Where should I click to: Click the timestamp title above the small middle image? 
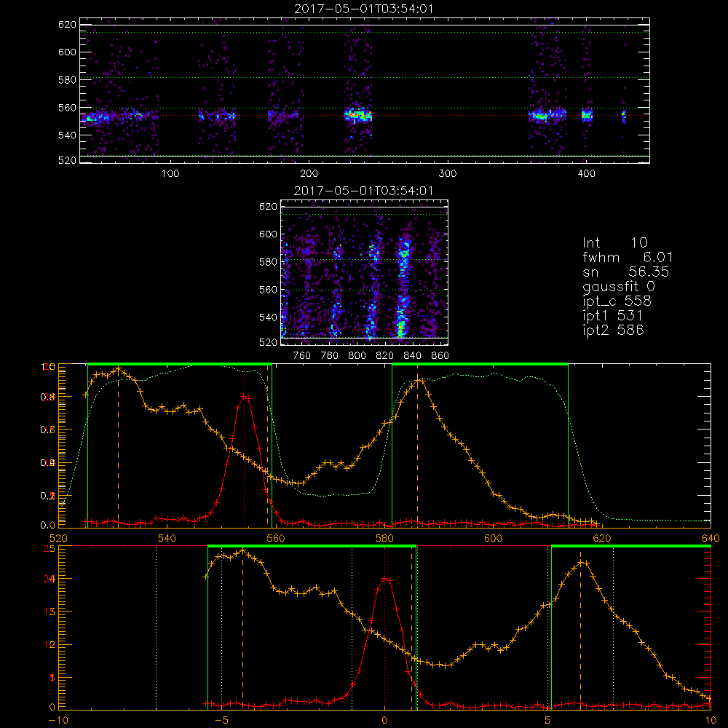(x=364, y=191)
